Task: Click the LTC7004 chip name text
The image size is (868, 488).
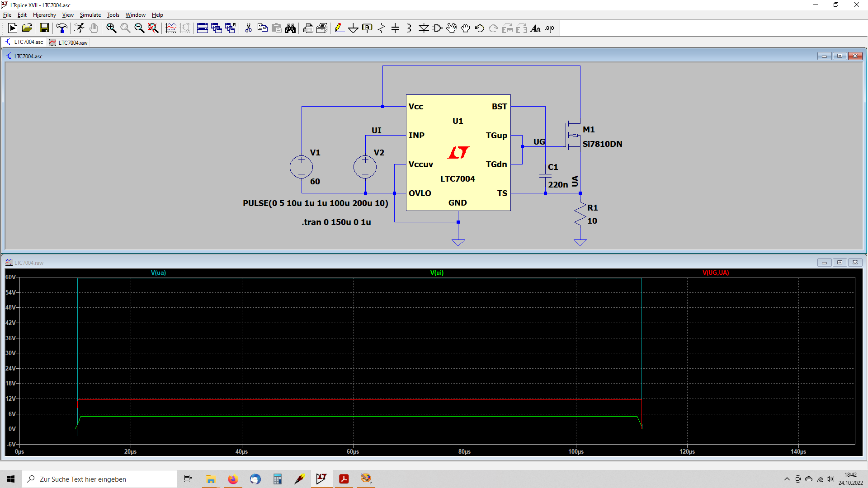Action: click(x=458, y=178)
